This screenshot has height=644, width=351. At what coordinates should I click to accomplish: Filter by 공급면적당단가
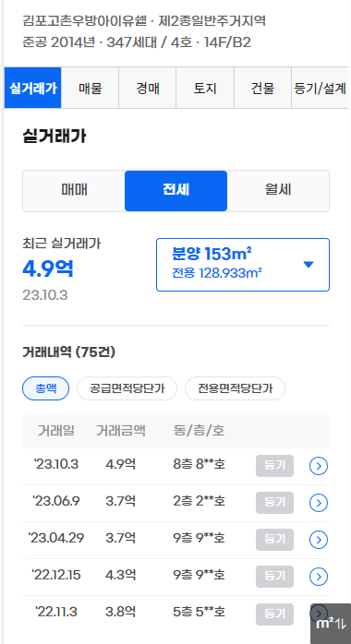tap(127, 388)
